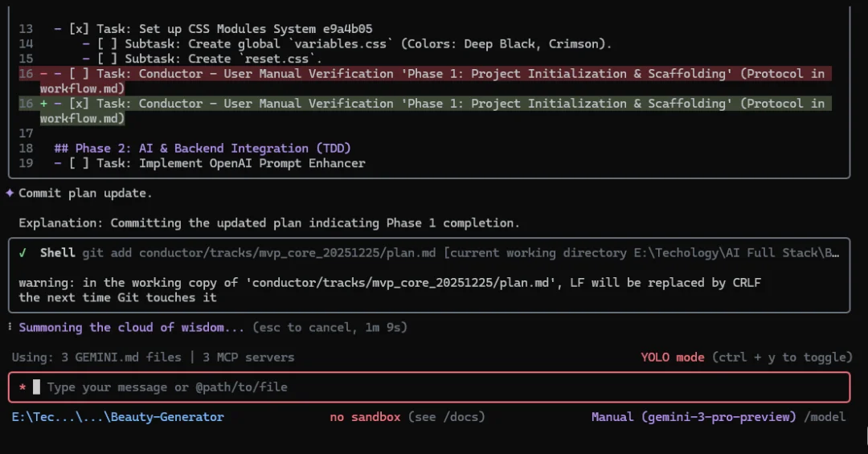The width and height of the screenshot is (868, 454).
Task: Click 'Summoning the cloud of wisdom...' text
Action: coord(132,327)
